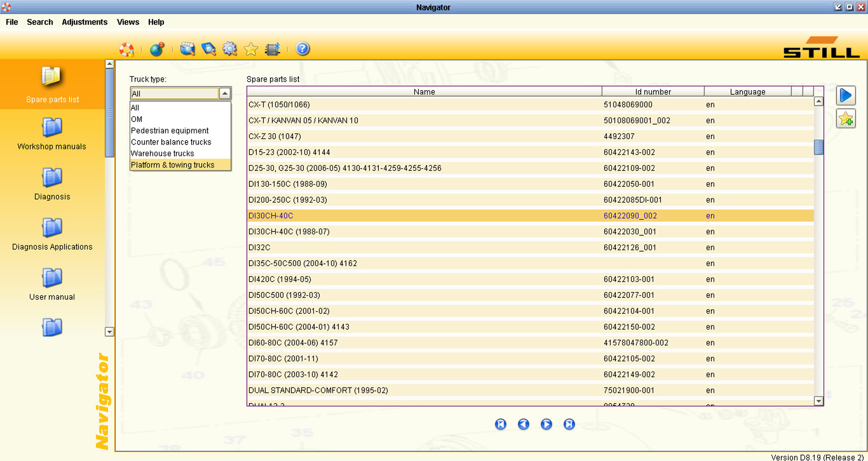Add to favorites with star plus icon

pos(846,119)
